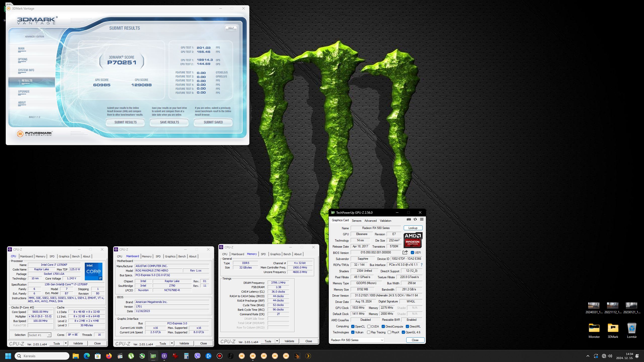Toggle the Ray Tracing checkbox

pos(369,332)
